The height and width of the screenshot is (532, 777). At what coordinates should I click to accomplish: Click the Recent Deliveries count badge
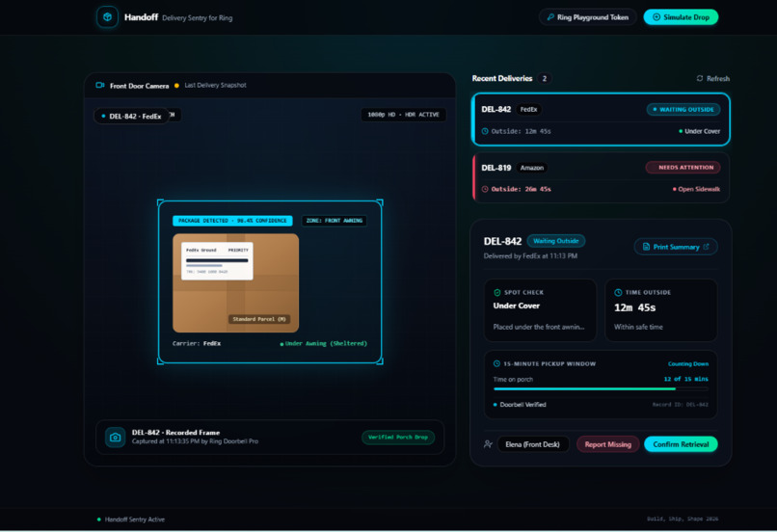544,78
